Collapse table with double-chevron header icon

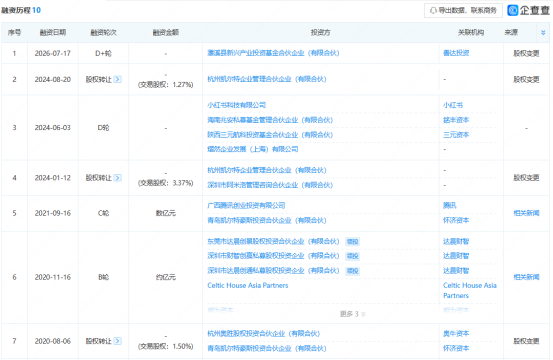pyautogui.click(x=543, y=33)
